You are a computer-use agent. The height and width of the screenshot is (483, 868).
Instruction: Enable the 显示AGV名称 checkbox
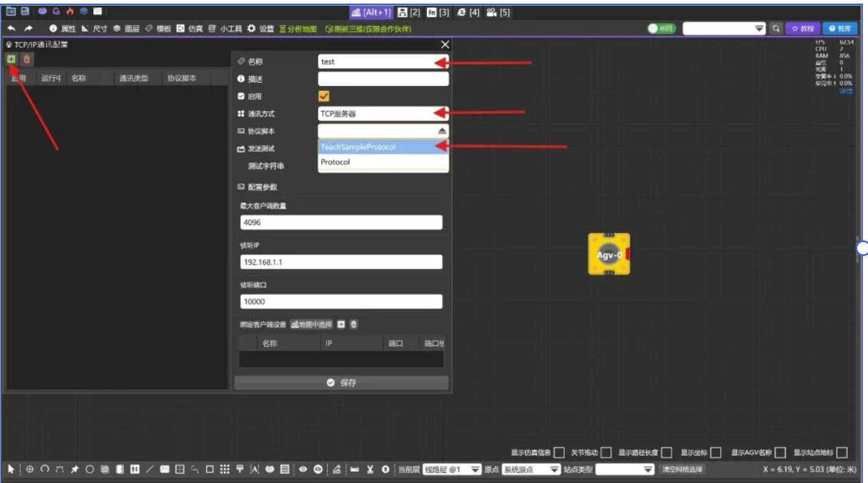click(x=781, y=452)
